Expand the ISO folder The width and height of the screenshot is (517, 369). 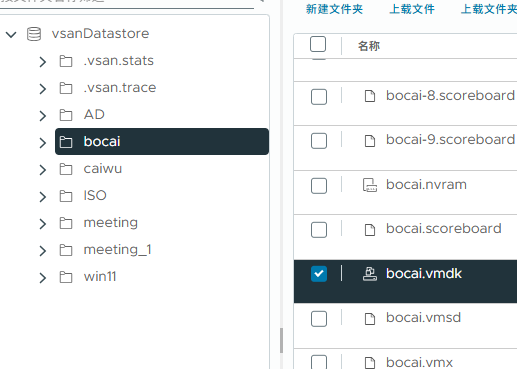click(42, 197)
